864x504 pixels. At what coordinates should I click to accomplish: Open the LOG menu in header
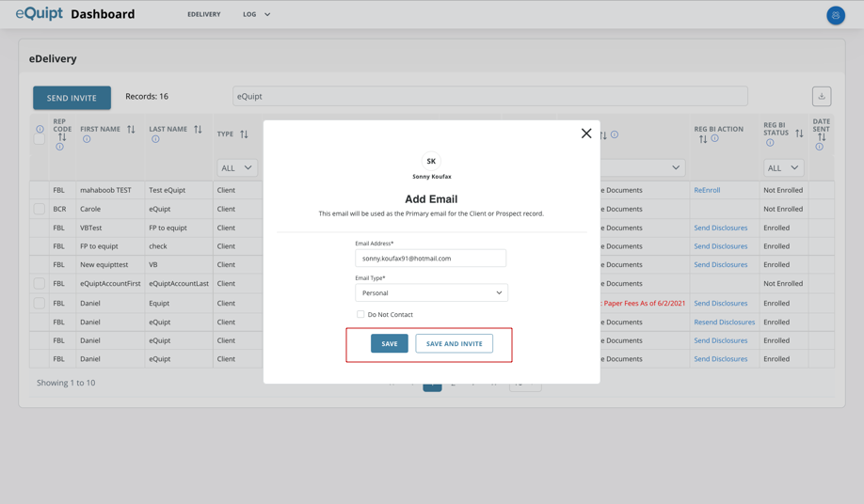(x=256, y=14)
